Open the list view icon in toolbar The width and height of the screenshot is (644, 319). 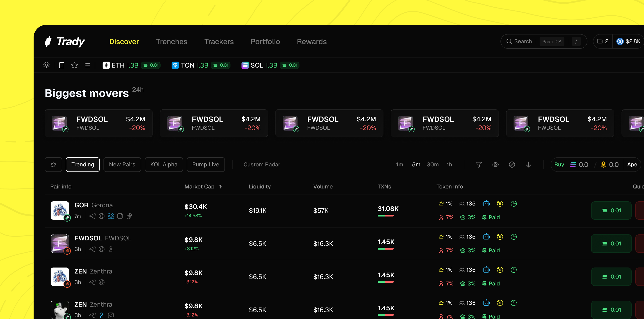pos(87,65)
